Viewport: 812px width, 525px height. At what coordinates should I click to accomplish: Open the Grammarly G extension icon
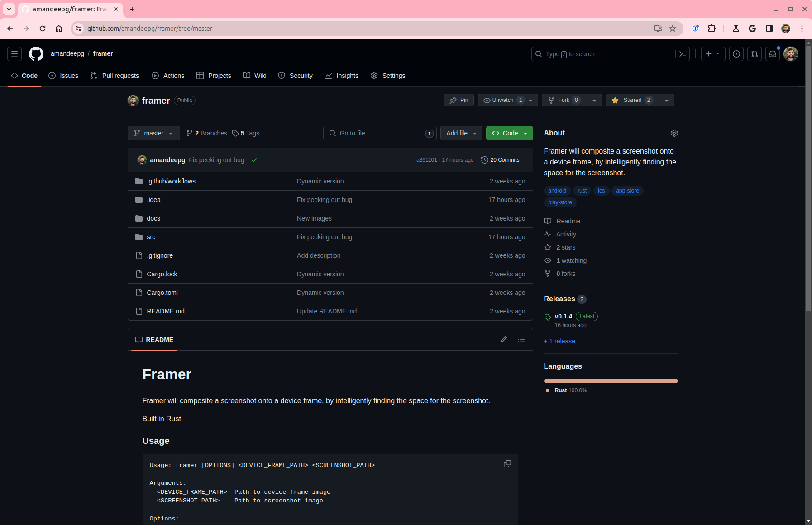[752, 29]
